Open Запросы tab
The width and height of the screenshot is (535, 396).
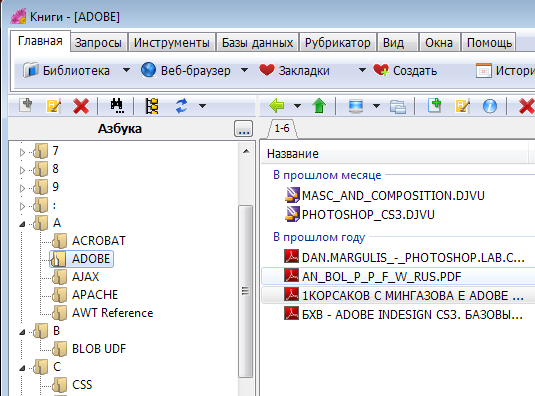pyautogui.click(x=98, y=43)
